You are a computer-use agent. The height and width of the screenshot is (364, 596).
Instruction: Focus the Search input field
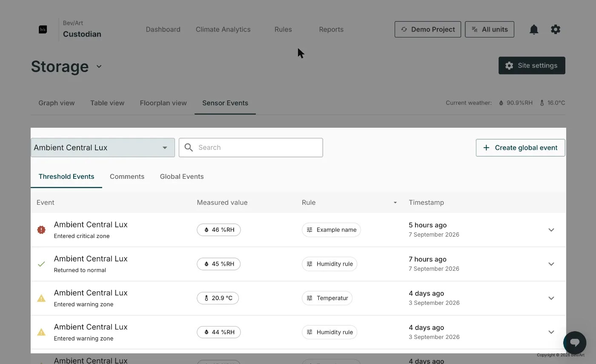251,148
